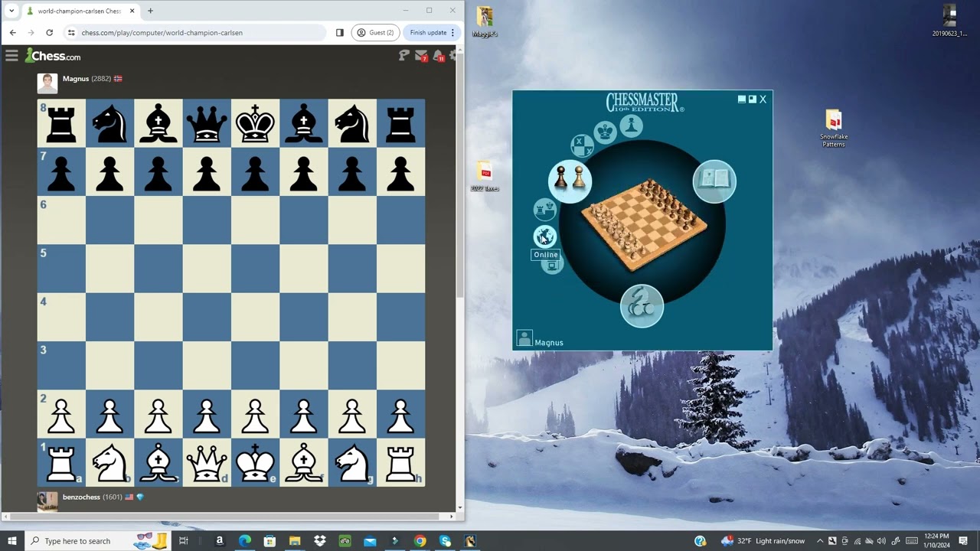Open Chess.com messages envelope icon
Screen dimensions: 980x551
(421, 55)
